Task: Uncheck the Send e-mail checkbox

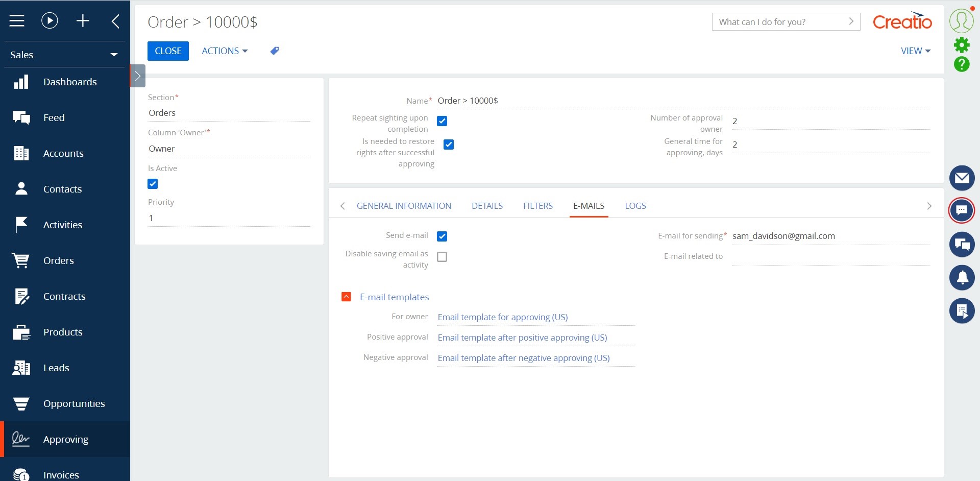Action: pos(442,236)
